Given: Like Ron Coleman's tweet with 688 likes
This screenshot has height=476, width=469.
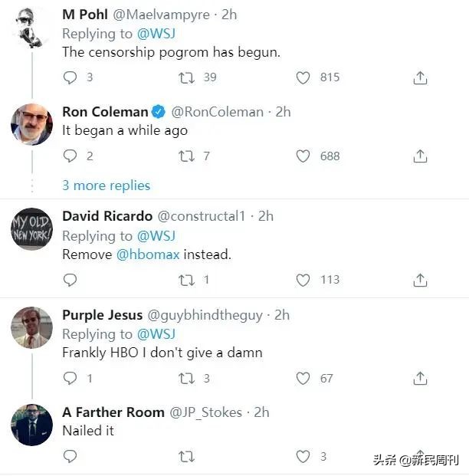Looking at the screenshot, I should click(303, 156).
